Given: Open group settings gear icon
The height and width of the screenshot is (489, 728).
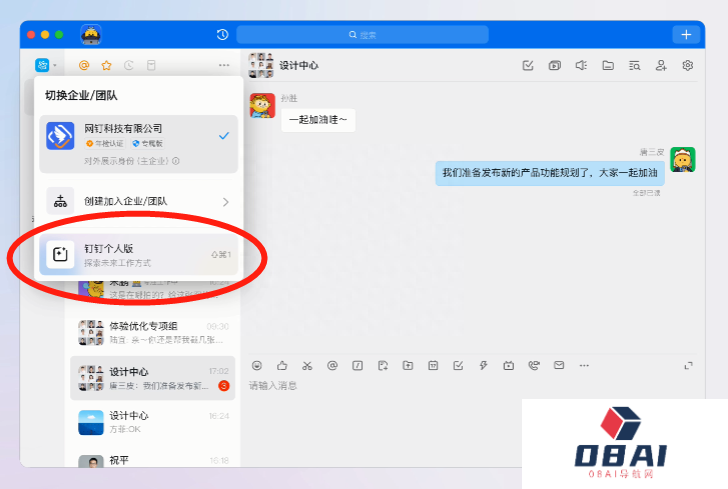Looking at the screenshot, I should click(x=688, y=65).
